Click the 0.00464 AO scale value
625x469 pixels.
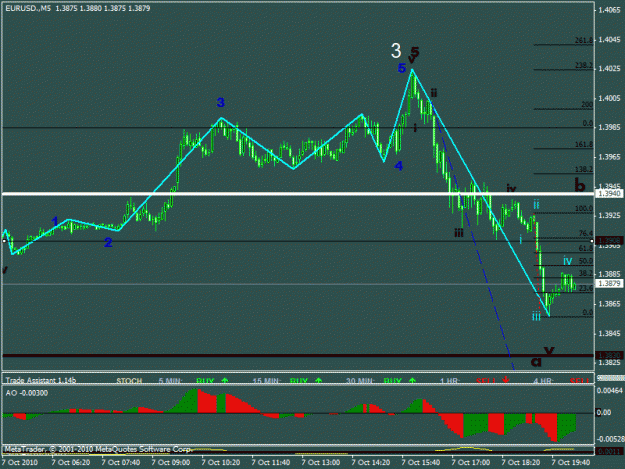[x=609, y=391]
